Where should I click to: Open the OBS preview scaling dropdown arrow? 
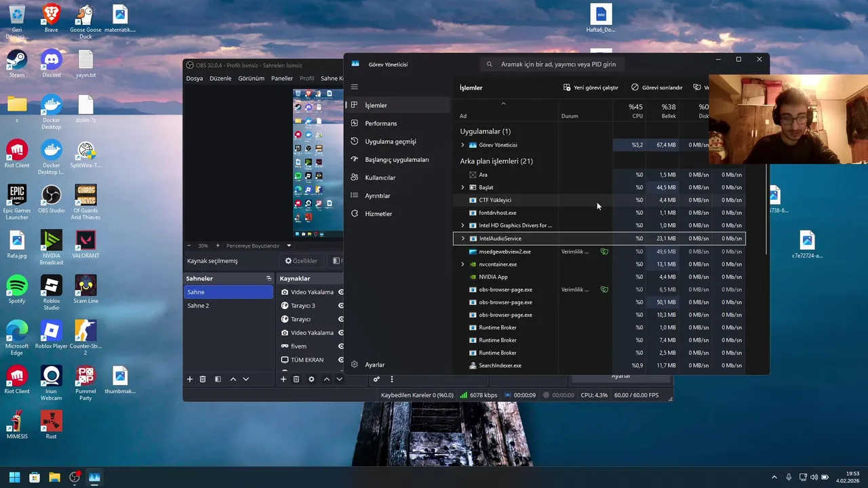tap(289, 246)
